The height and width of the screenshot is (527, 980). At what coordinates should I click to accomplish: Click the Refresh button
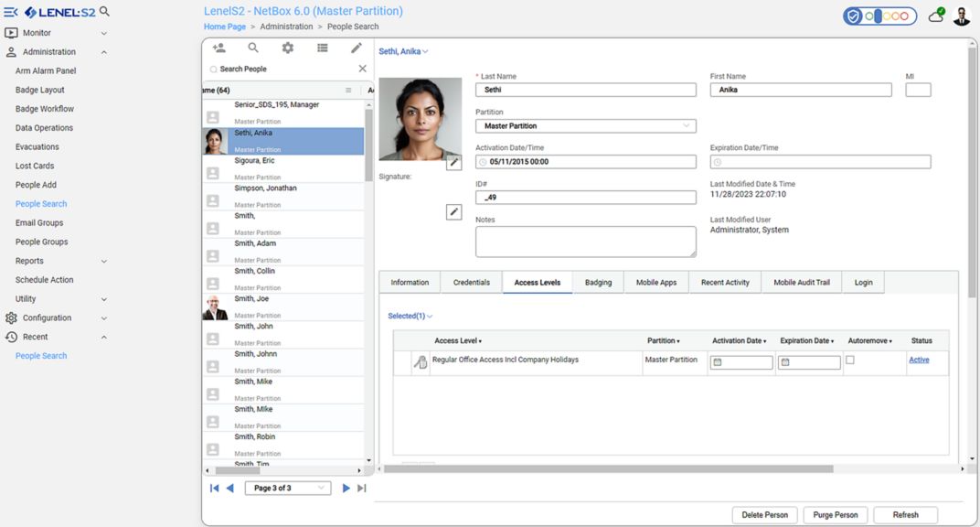pyautogui.click(x=906, y=515)
